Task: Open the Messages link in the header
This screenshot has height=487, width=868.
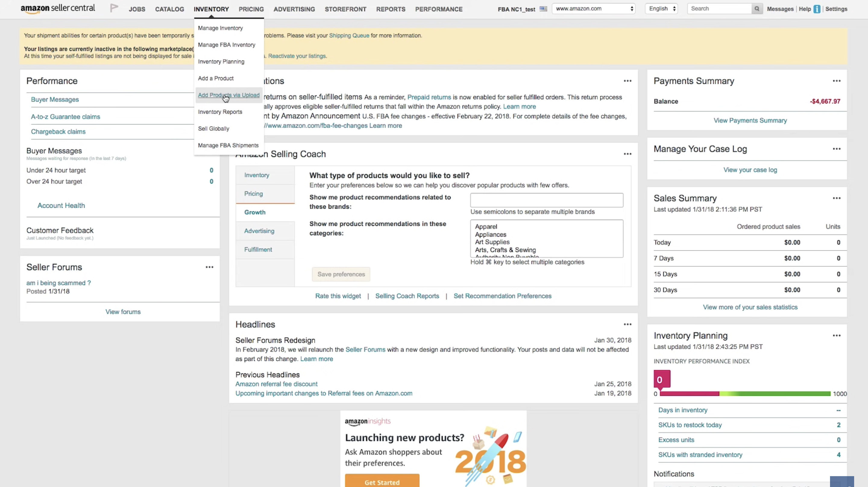Action: coord(780,9)
